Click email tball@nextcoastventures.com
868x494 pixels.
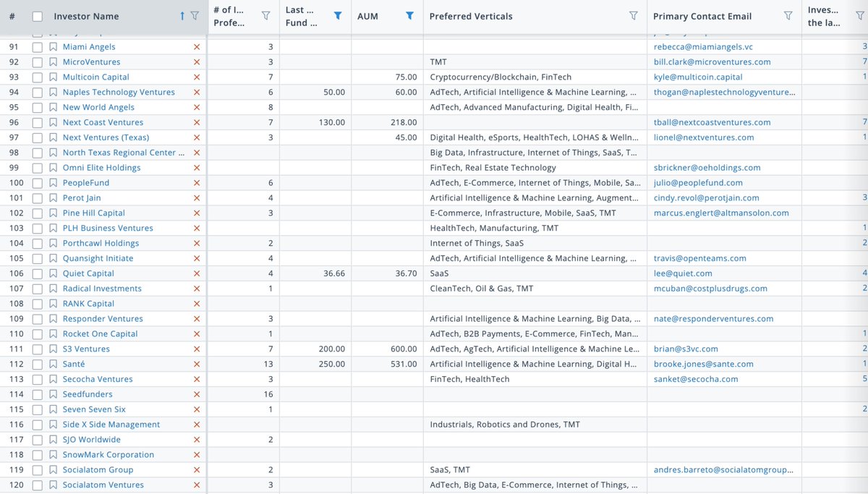(712, 123)
